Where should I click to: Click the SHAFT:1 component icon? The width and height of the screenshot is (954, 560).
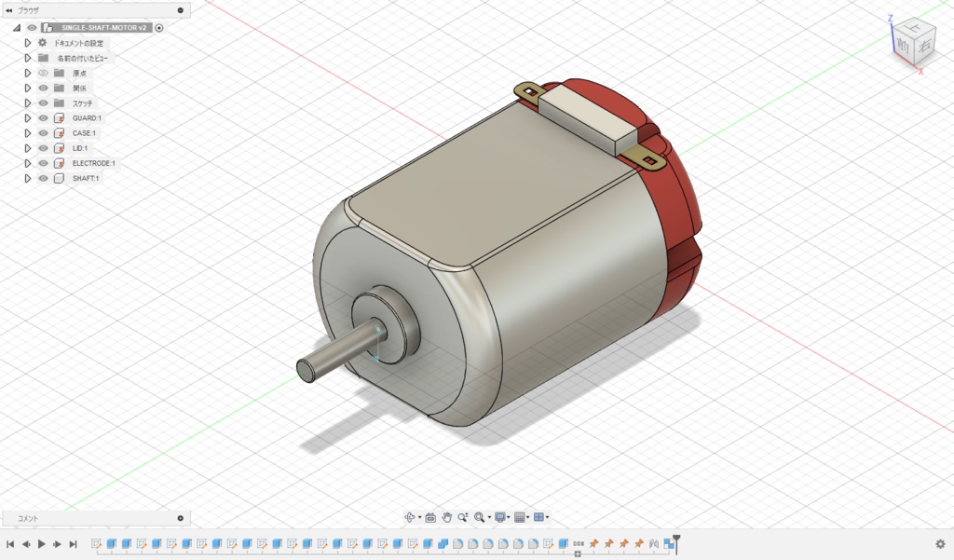59,178
